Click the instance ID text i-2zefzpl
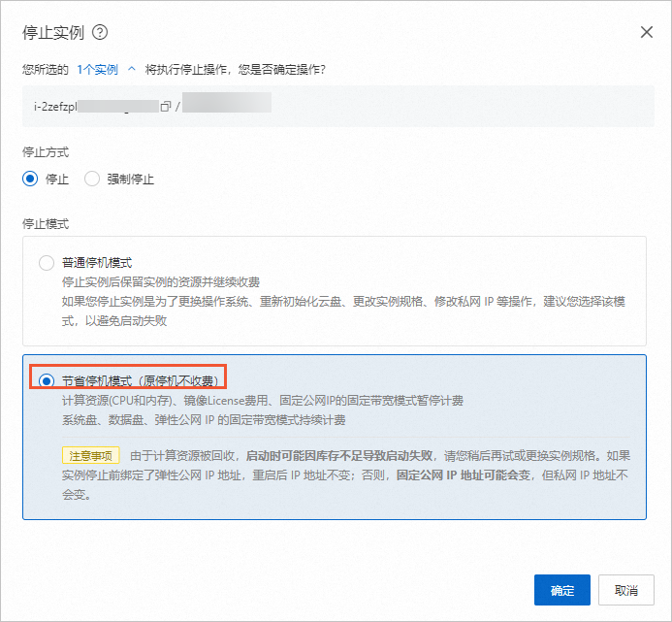 click(55, 106)
